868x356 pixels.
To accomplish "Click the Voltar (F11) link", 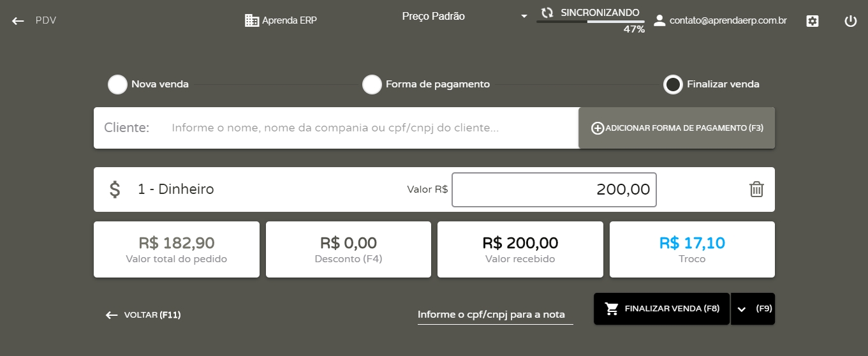I will coord(143,315).
